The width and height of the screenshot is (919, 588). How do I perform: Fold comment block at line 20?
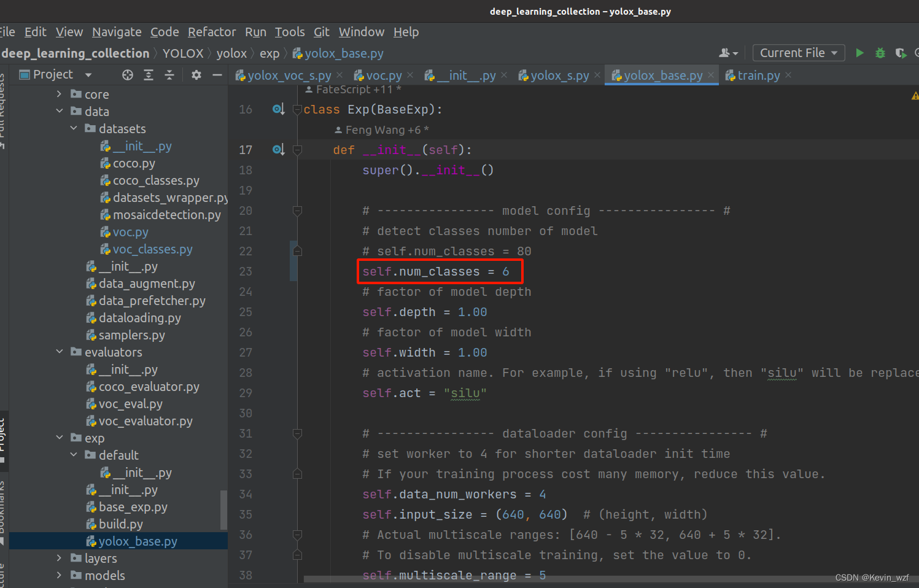click(298, 211)
